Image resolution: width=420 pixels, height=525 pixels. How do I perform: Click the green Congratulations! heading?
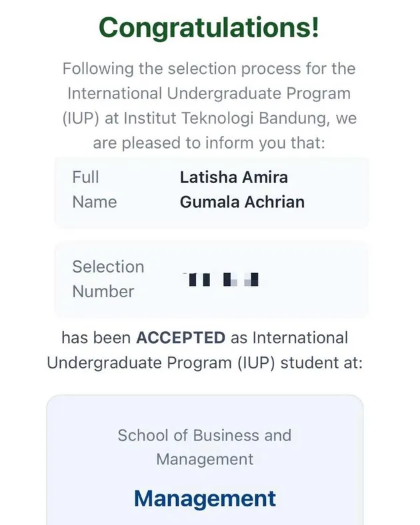(x=209, y=27)
